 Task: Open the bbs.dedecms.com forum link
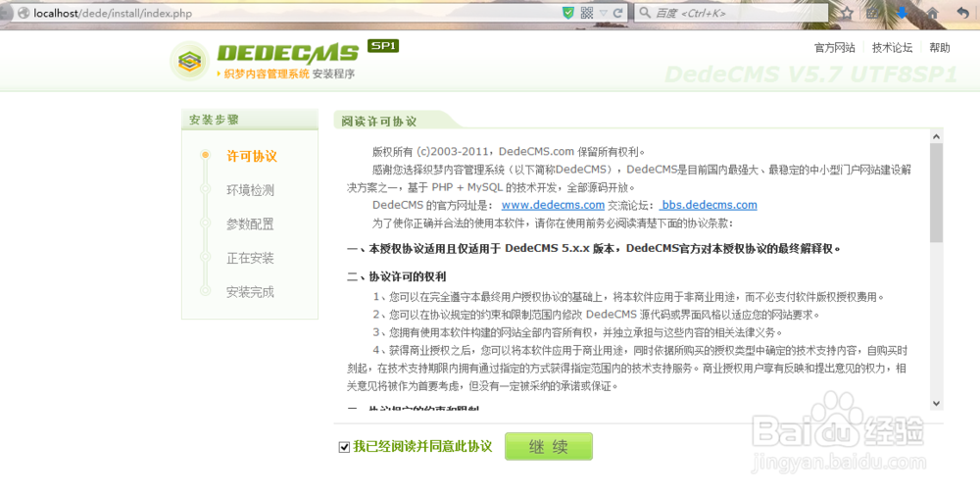709,205
